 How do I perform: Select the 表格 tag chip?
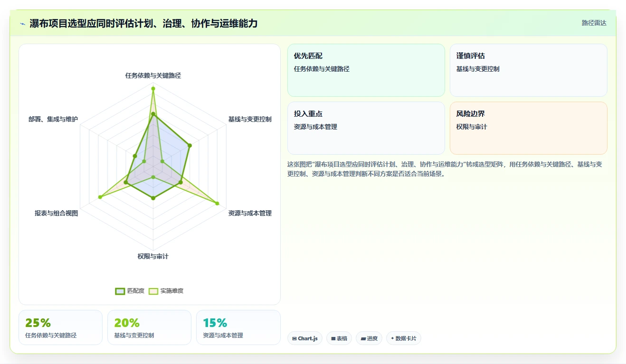point(339,338)
